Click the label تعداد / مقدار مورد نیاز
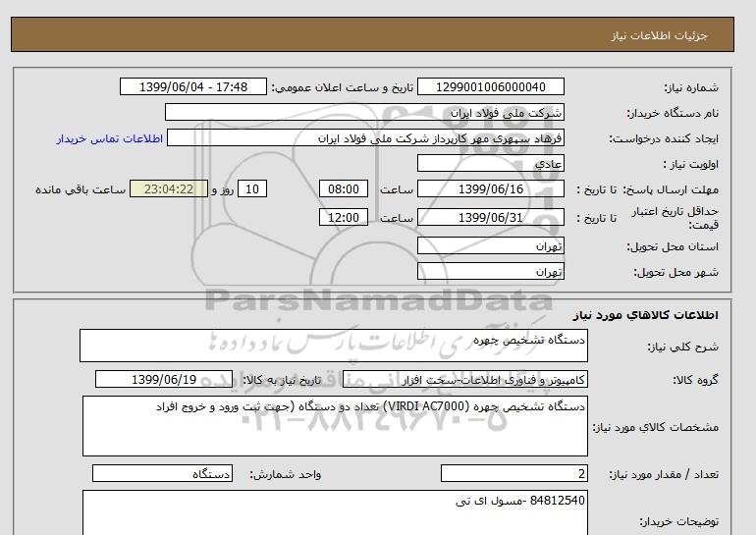The image size is (756, 535). click(x=664, y=474)
